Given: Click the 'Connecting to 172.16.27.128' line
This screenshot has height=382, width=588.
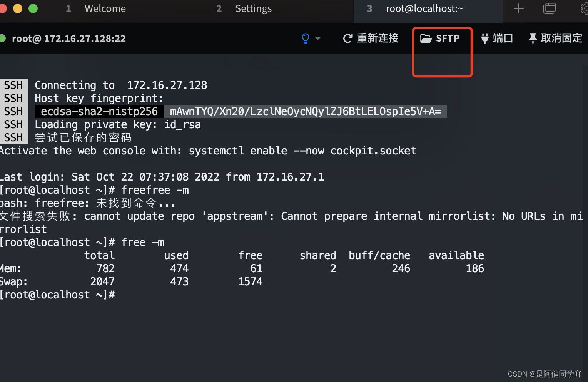Looking at the screenshot, I should tap(121, 85).
